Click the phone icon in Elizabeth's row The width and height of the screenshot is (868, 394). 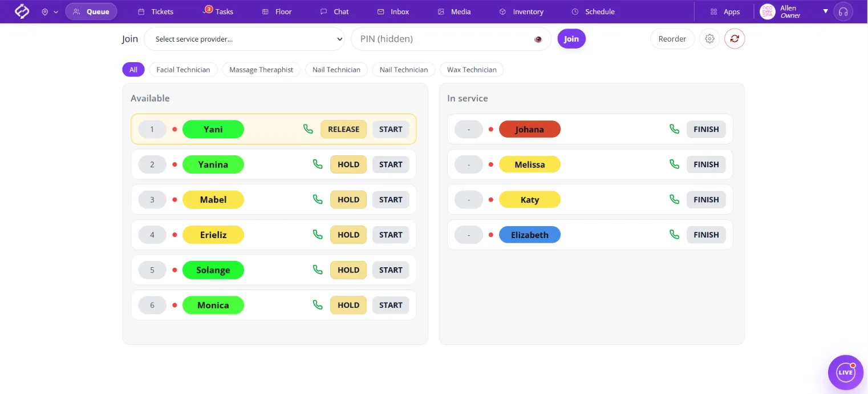(674, 235)
